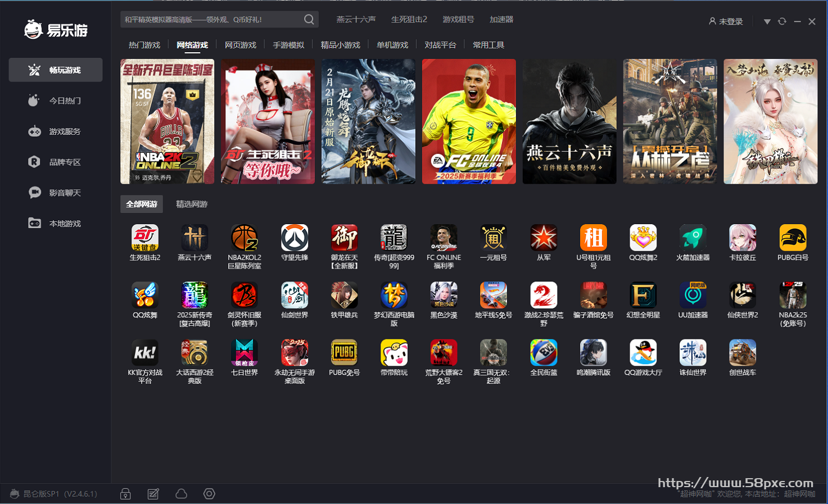Open 黑色沙漠 game icon

tap(444, 295)
